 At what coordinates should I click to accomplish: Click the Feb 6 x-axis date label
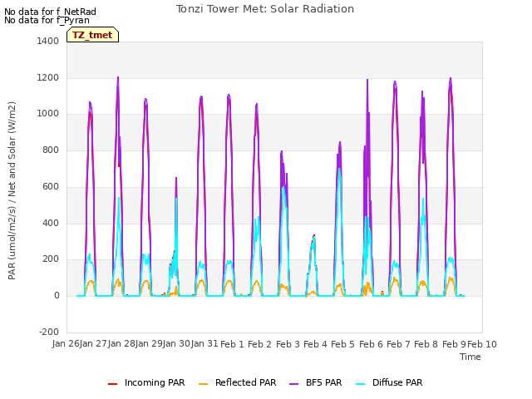(x=371, y=344)
